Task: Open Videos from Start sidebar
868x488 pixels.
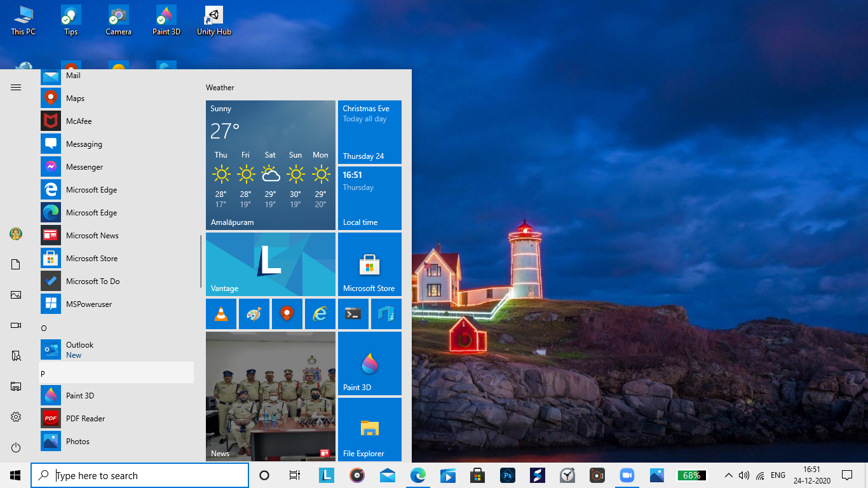Action: [x=16, y=325]
